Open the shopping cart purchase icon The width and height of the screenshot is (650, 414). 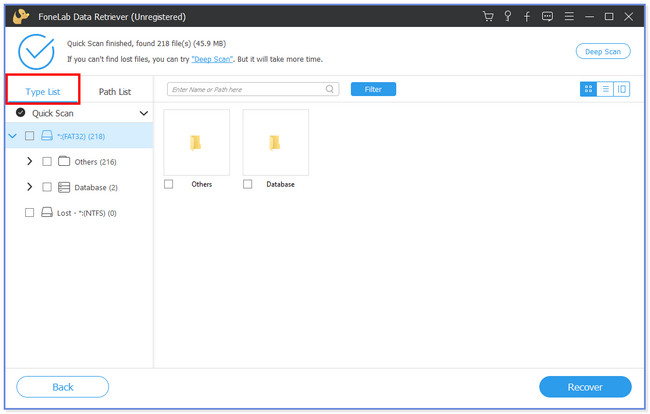[488, 17]
